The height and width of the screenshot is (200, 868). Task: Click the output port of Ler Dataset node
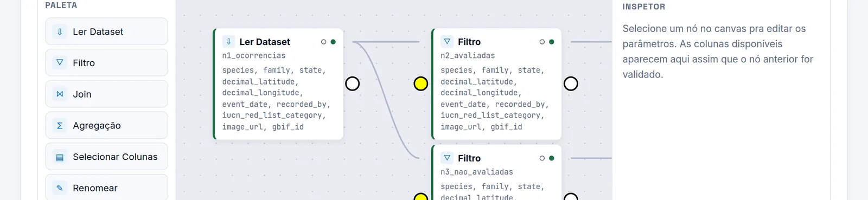tap(353, 83)
